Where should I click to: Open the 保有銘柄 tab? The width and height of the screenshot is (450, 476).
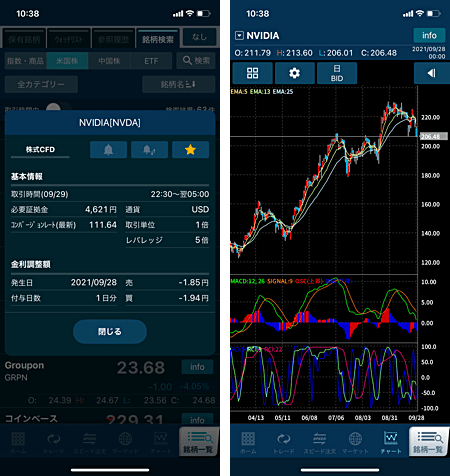point(24,40)
